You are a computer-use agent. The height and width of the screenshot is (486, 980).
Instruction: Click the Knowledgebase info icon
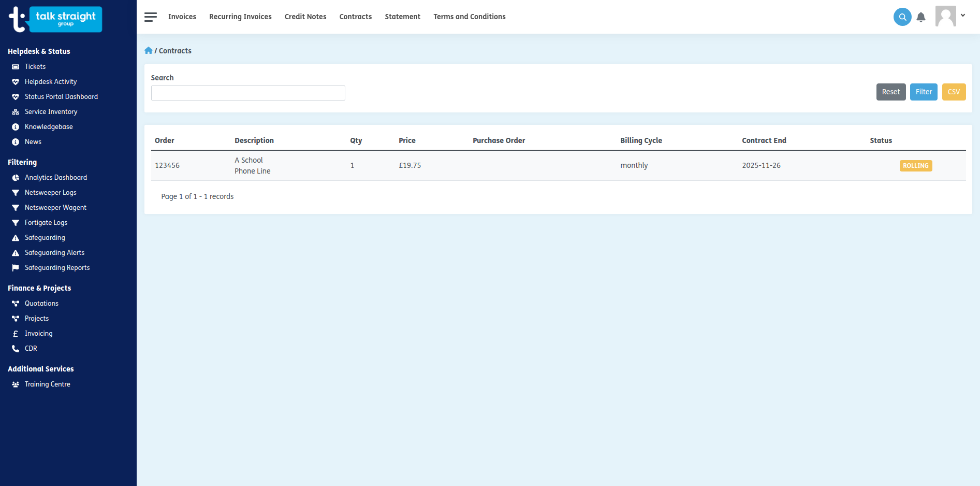[16, 127]
